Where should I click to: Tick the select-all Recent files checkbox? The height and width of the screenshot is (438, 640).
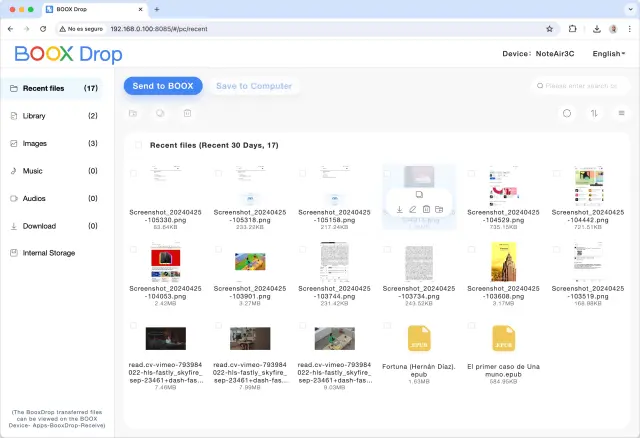138,145
